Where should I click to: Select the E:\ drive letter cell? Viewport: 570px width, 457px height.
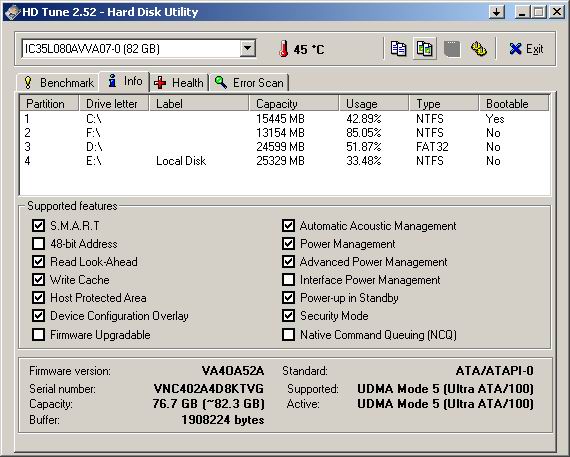(93, 161)
